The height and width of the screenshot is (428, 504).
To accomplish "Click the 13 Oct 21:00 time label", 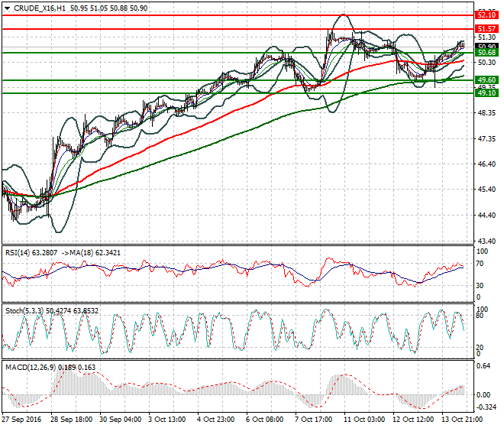I will pyautogui.click(x=462, y=420).
